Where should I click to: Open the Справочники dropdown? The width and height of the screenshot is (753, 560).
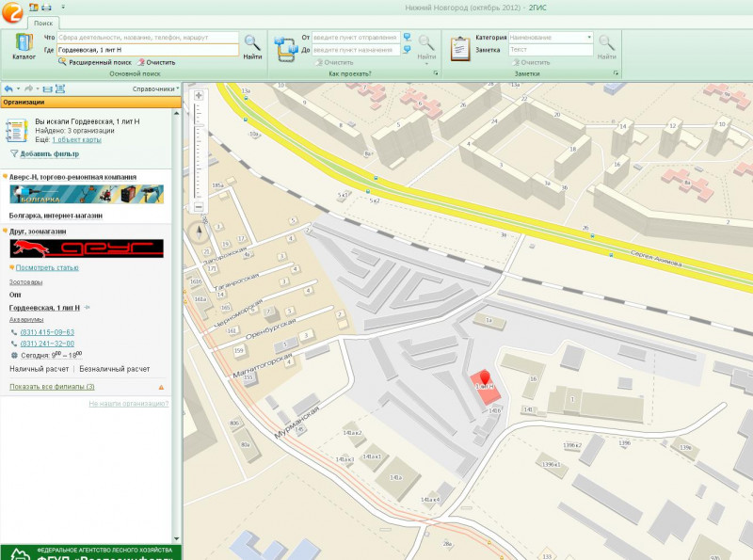pyautogui.click(x=155, y=88)
